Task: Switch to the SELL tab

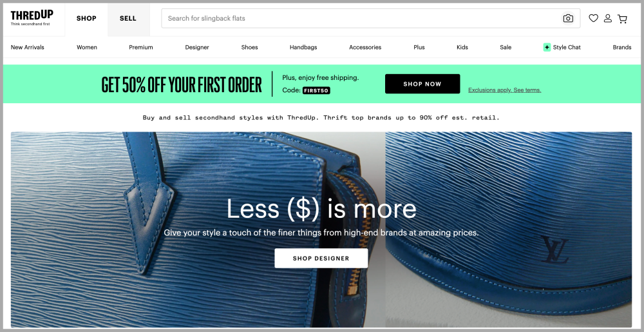Action: 128,19
